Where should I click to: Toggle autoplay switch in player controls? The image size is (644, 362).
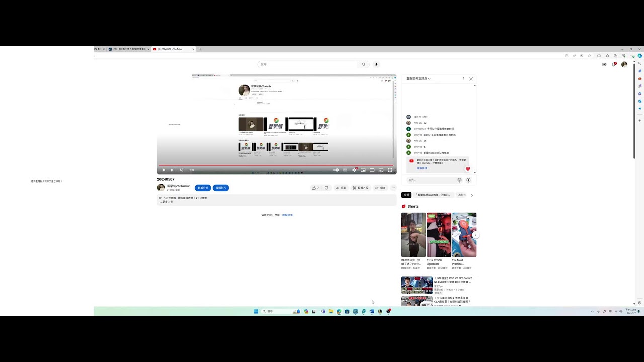[x=336, y=170]
